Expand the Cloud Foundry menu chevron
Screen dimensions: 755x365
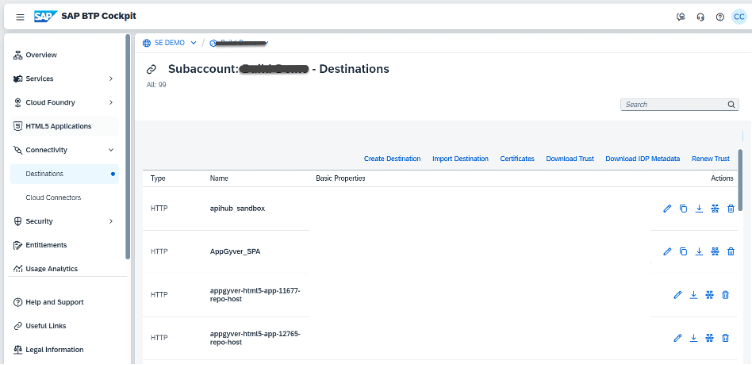(x=111, y=103)
